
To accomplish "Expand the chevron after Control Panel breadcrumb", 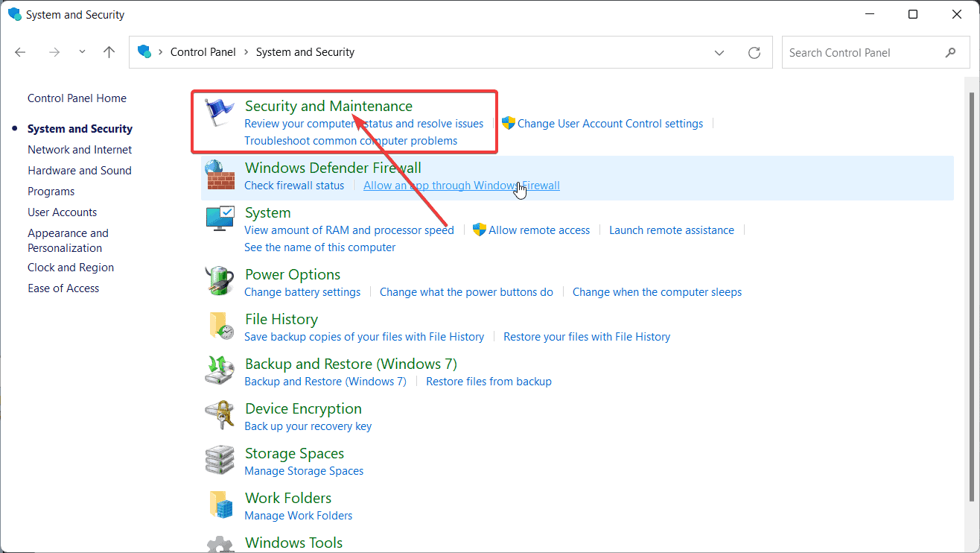I will (246, 52).
